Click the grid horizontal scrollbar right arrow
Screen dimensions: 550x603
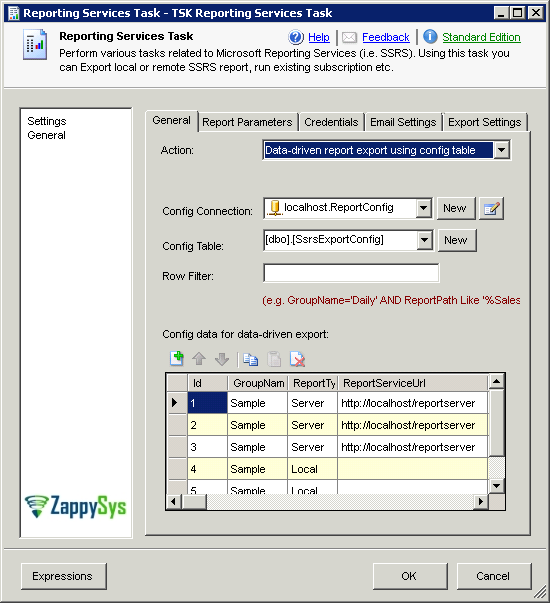[481, 501]
